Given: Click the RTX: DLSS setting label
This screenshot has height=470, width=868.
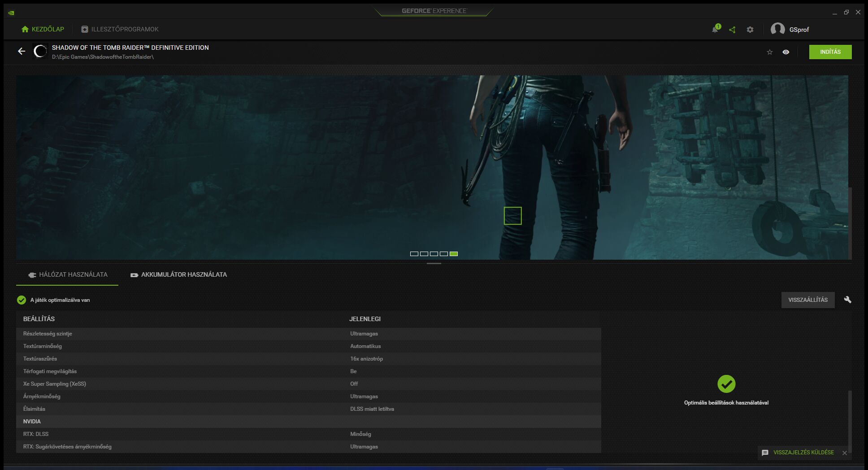Looking at the screenshot, I should pos(36,434).
